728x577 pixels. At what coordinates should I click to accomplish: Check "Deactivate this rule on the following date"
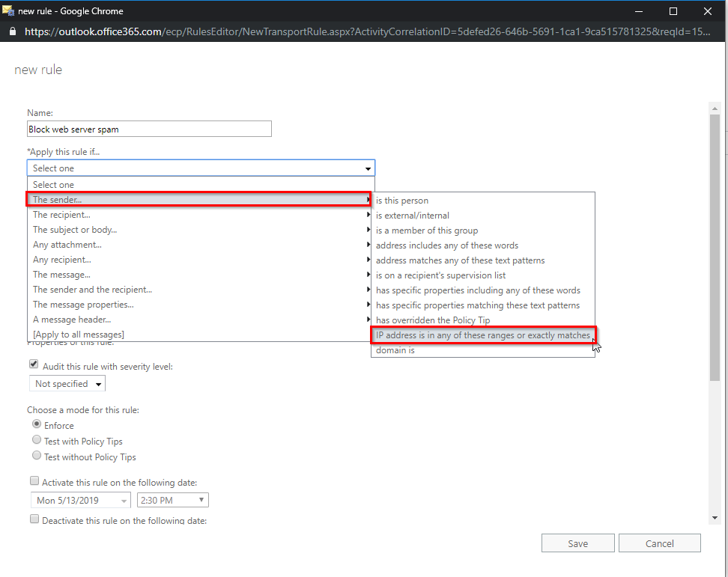(x=34, y=519)
